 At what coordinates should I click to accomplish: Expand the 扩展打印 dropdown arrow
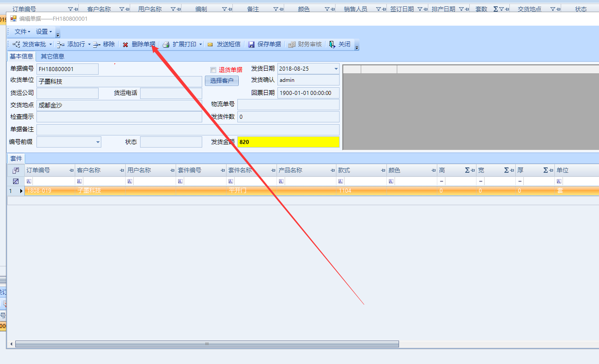[201, 45]
